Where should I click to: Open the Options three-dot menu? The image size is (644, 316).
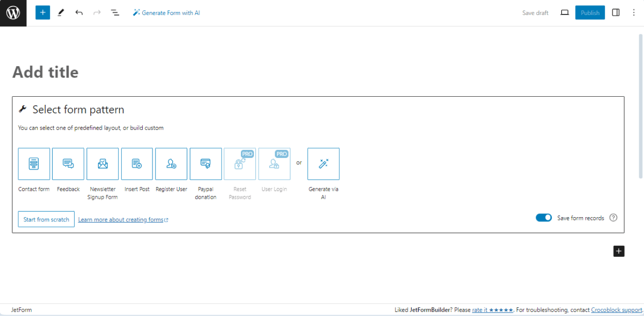tap(633, 12)
